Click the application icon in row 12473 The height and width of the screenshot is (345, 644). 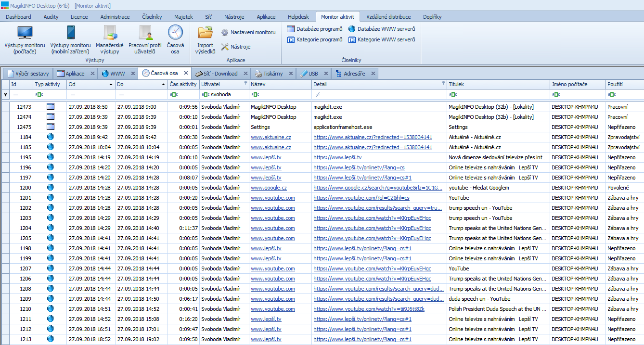(x=51, y=106)
